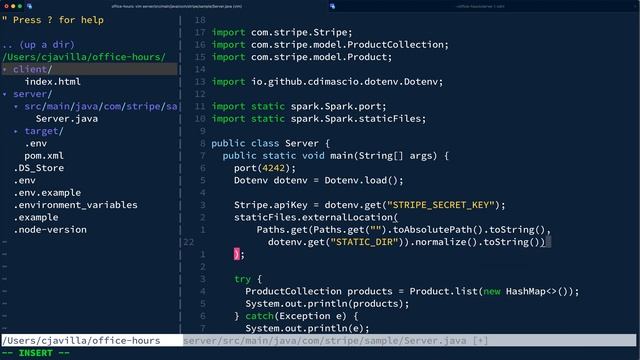Click the '-- INSERT --' mode indicator
The width and height of the screenshot is (640, 360).
click(36, 353)
